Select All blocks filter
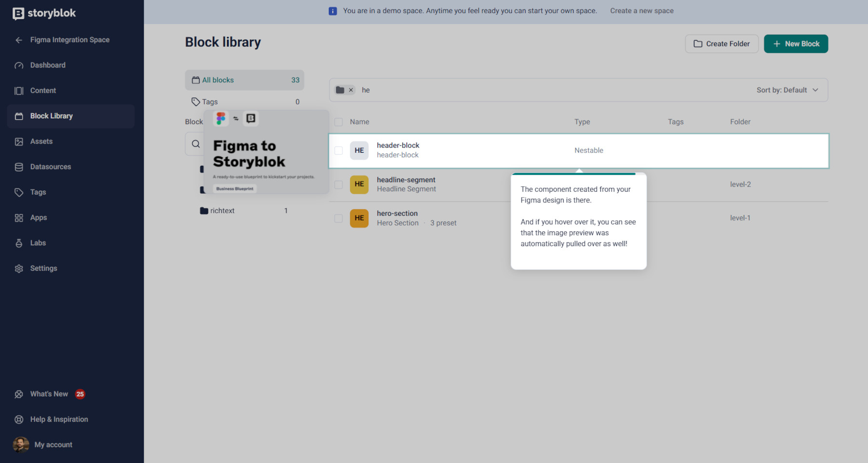Image resolution: width=868 pixels, height=463 pixels. (244, 80)
